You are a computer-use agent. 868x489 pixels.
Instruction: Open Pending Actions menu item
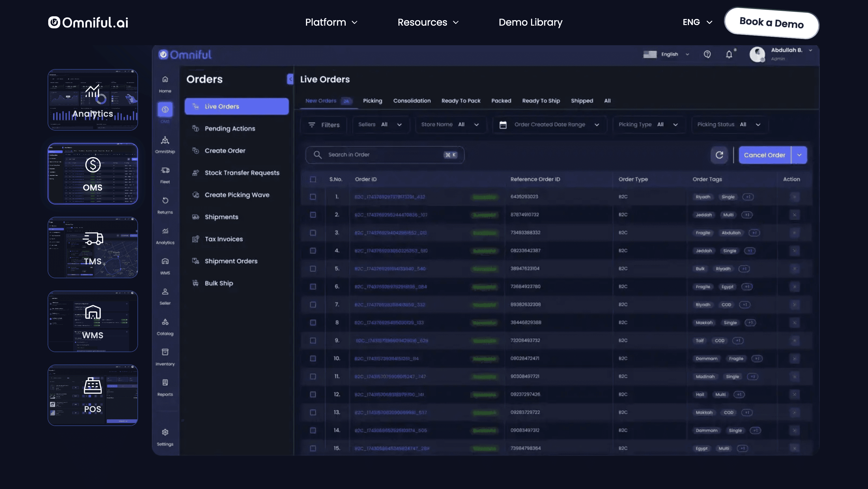[230, 128]
